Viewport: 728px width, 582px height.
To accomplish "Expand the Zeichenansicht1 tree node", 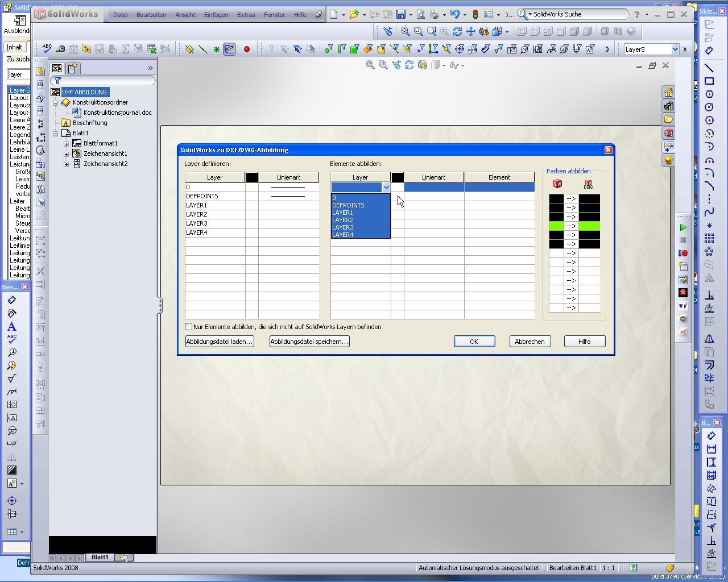I will [66, 154].
